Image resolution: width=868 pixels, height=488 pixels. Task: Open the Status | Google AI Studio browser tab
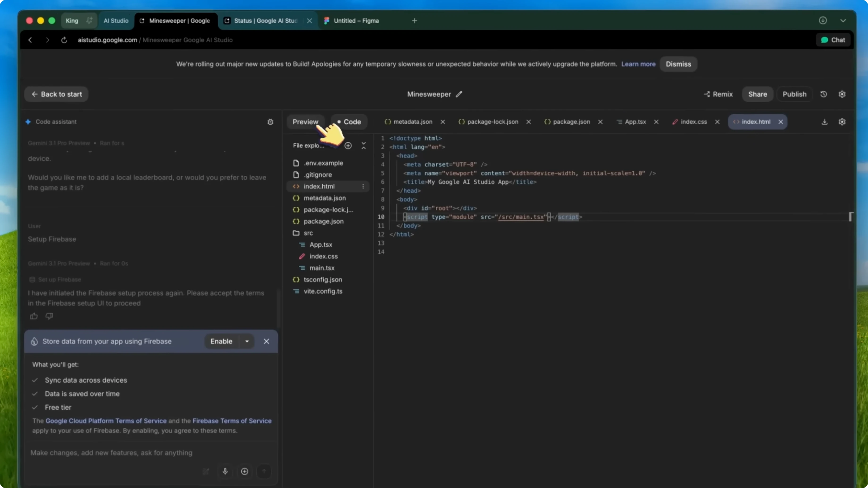(264, 21)
